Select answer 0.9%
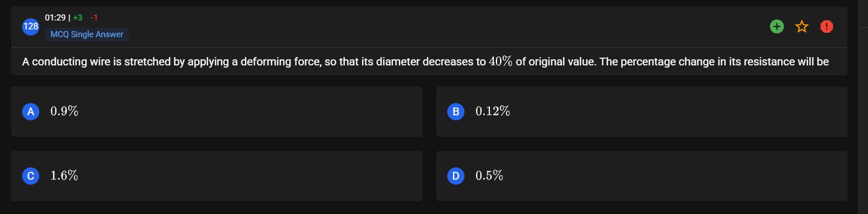This screenshot has height=214, width=868. (x=216, y=111)
